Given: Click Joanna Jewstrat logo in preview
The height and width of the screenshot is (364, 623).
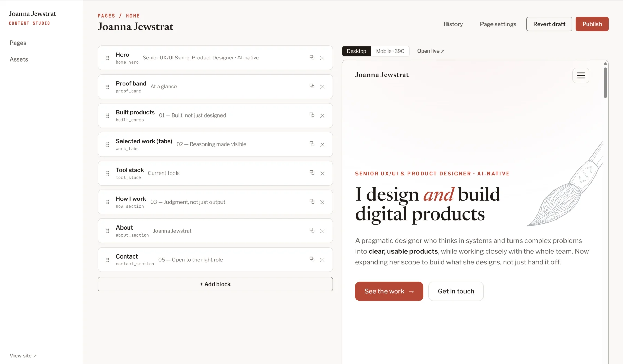Looking at the screenshot, I should click(382, 75).
